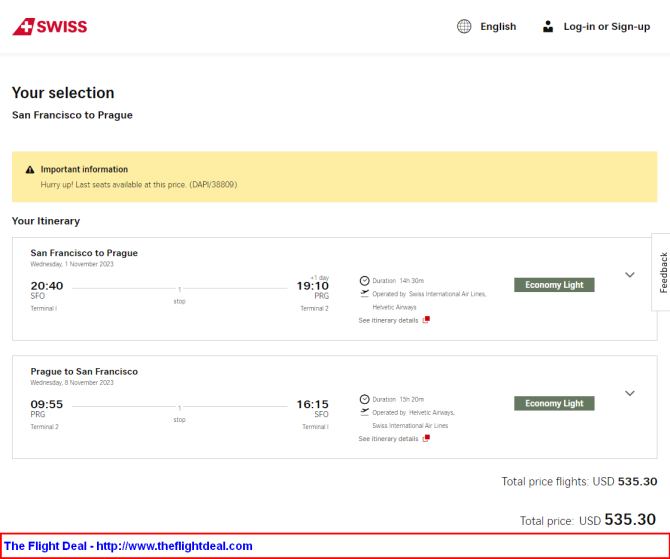Click the airplane icon beside Swiss International Air Lines, Helvetic
670x559 pixels.
click(x=364, y=294)
